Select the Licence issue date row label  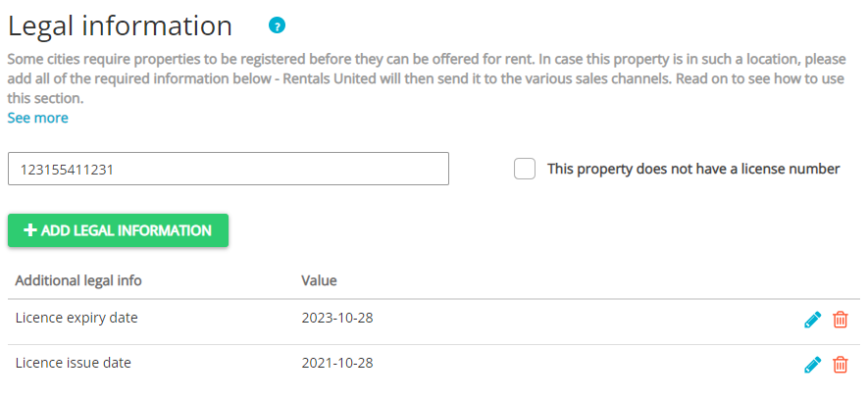pos(74,363)
